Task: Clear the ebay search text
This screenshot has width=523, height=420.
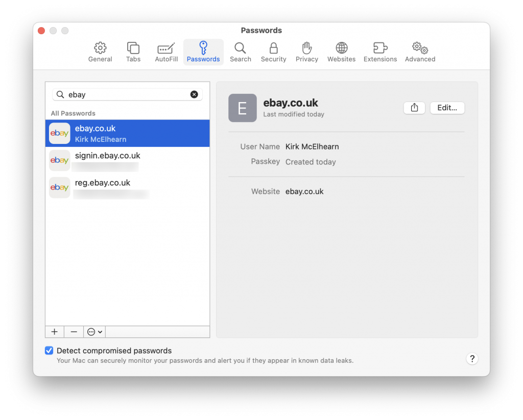Action: click(194, 94)
